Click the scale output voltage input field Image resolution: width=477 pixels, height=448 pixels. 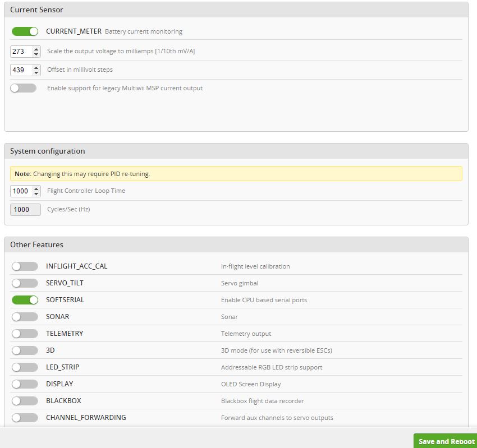pyautogui.click(x=21, y=51)
